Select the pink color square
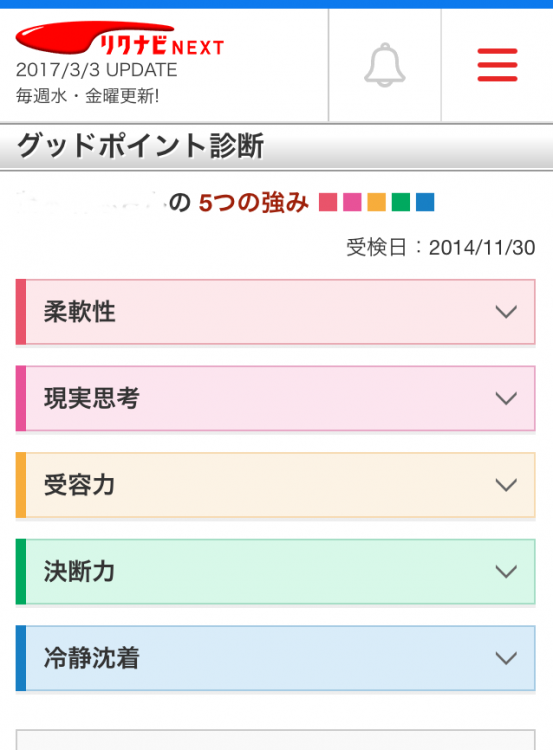This screenshot has width=553, height=750. point(352,202)
